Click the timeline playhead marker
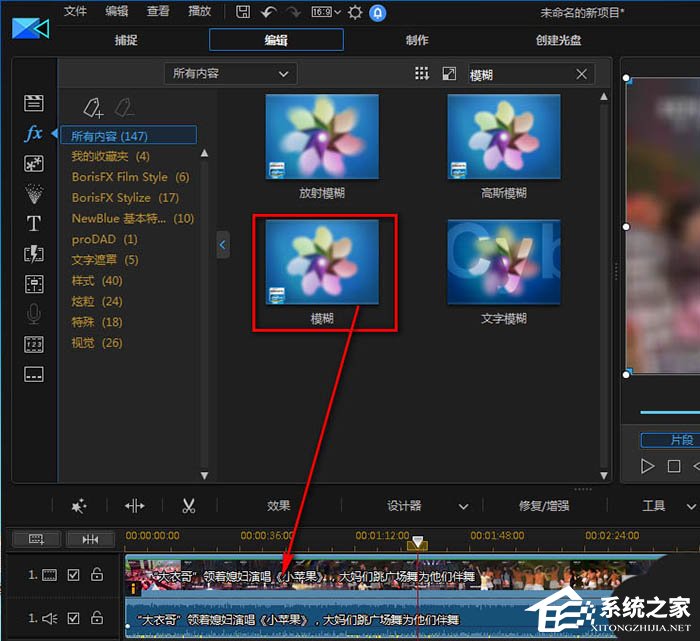 pos(417,543)
